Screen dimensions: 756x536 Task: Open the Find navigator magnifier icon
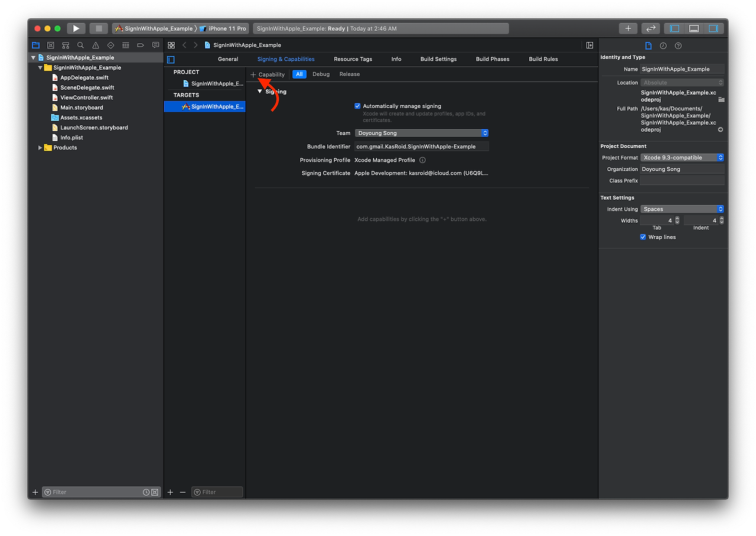(x=80, y=46)
